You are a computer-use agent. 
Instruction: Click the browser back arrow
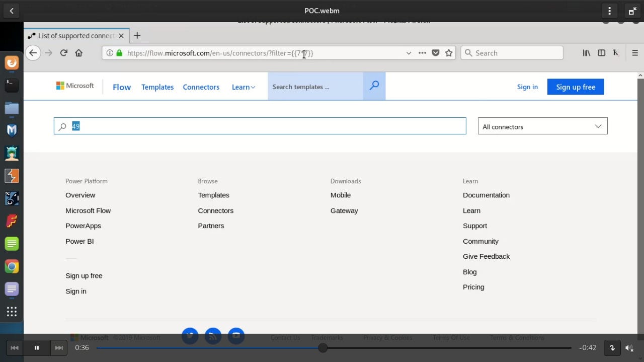33,53
